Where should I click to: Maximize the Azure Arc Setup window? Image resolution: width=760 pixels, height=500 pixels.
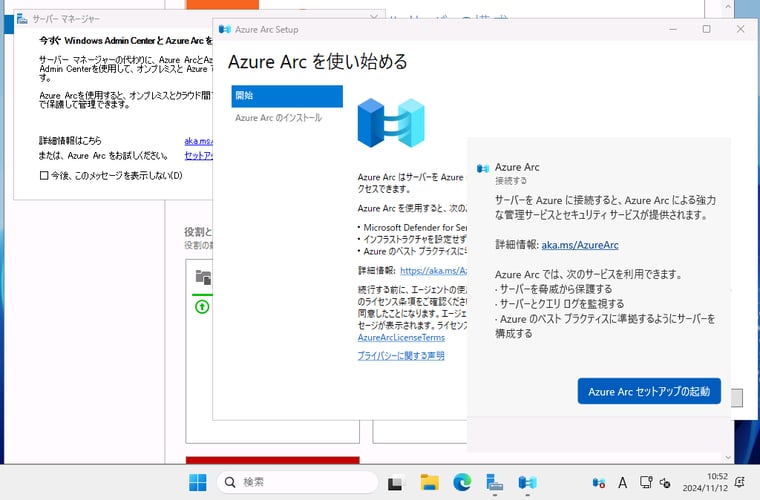(707, 29)
